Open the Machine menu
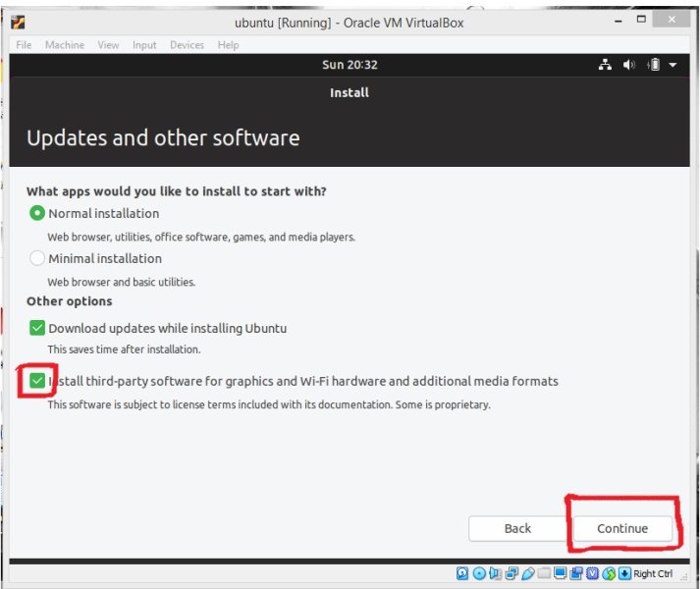The width and height of the screenshot is (700, 589). tap(65, 45)
